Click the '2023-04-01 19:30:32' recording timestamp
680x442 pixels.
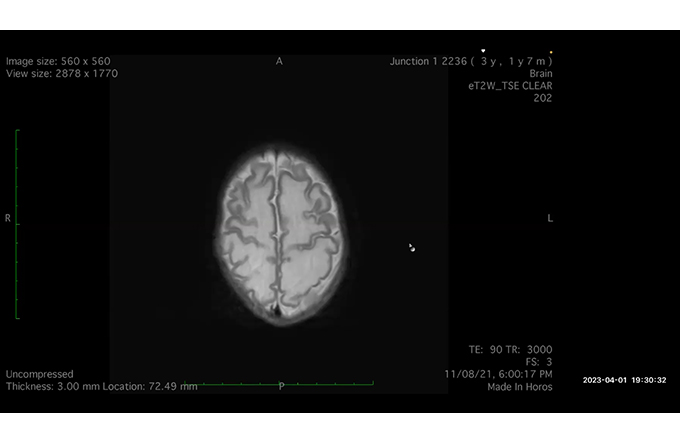pyautogui.click(x=624, y=380)
